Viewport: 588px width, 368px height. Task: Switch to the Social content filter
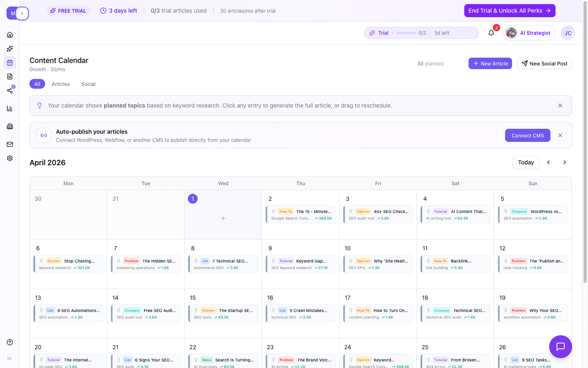click(x=88, y=84)
